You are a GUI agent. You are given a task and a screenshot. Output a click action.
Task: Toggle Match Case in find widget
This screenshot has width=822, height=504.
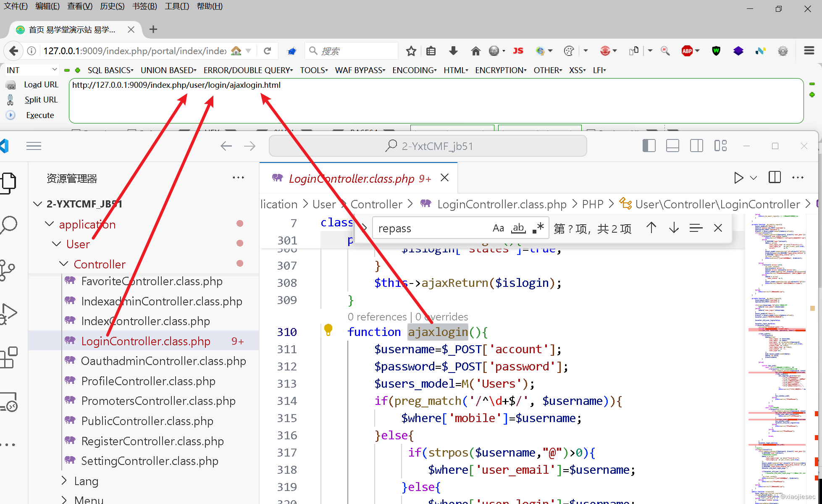(x=498, y=228)
